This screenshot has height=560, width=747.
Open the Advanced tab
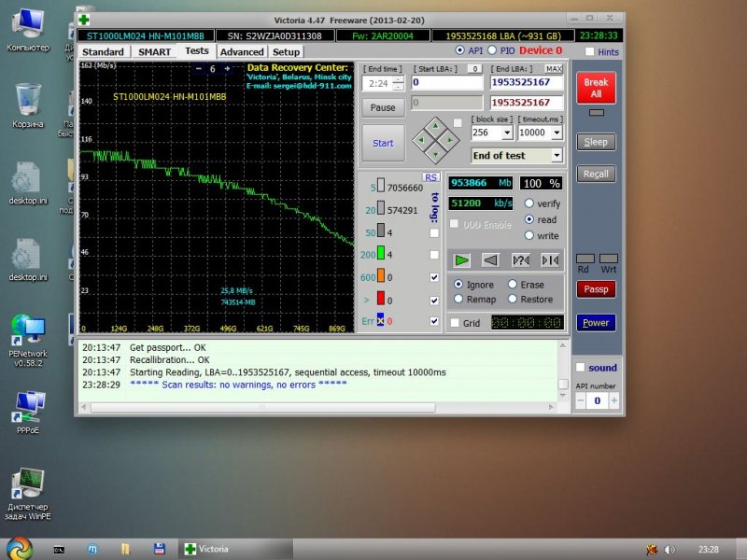click(x=242, y=52)
